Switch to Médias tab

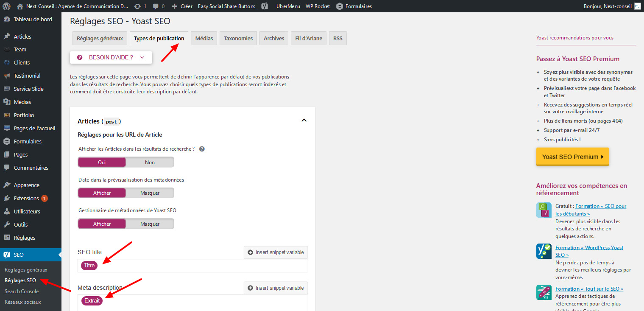[x=204, y=38]
